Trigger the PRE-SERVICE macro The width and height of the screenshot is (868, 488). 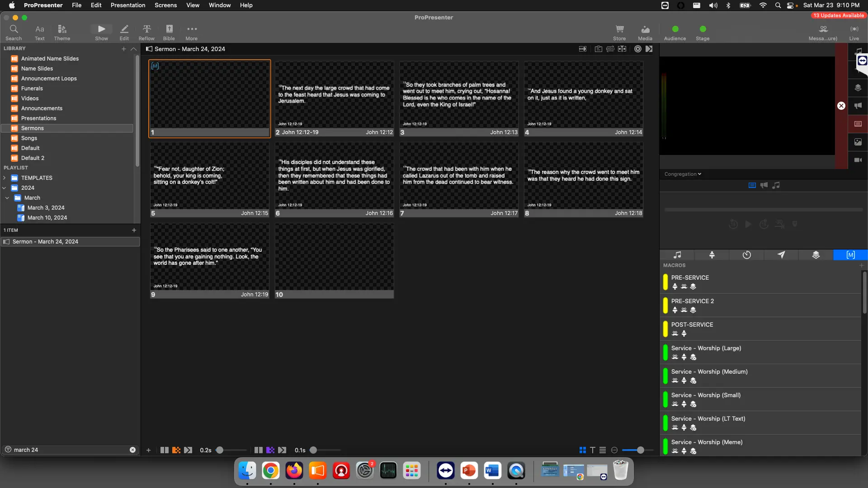pos(690,277)
